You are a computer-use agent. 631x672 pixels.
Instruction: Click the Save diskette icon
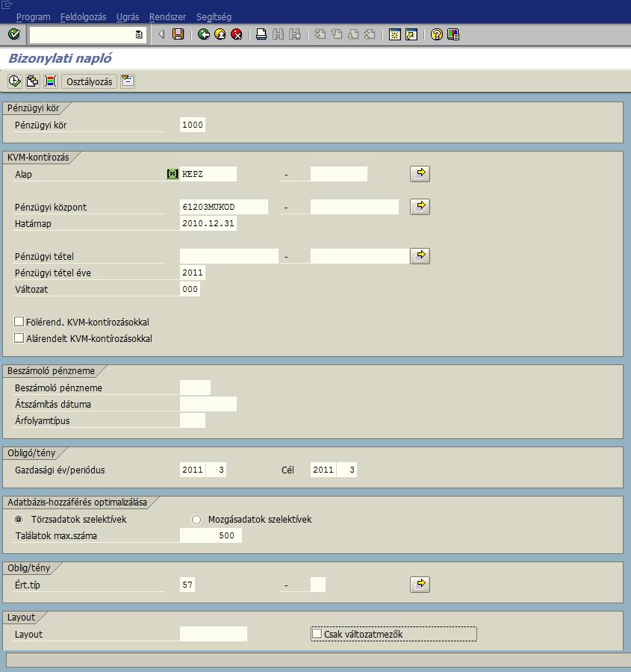pos(178,34)
